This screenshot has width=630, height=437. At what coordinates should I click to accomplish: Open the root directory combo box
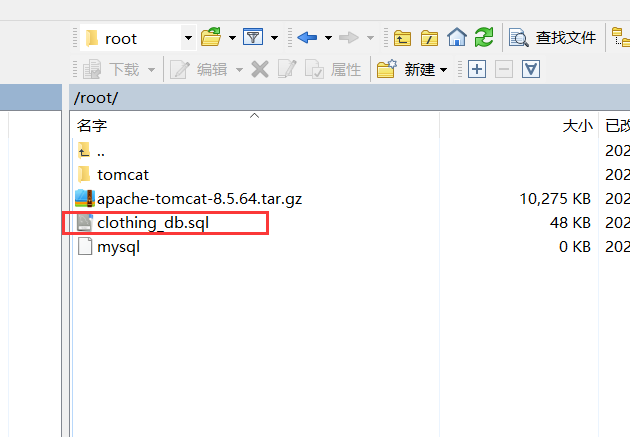tap(138, 38)
